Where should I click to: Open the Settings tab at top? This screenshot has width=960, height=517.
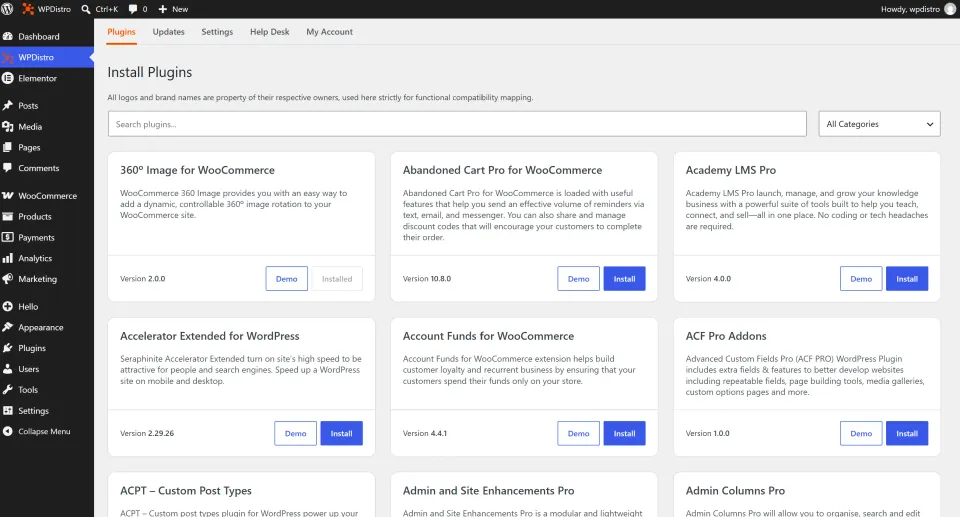pos(217,32)
